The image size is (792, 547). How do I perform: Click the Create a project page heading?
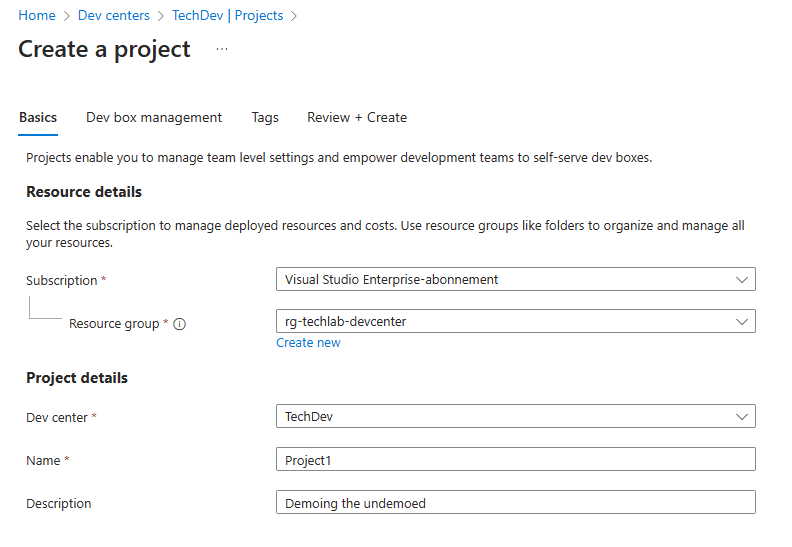click(104, 50)
